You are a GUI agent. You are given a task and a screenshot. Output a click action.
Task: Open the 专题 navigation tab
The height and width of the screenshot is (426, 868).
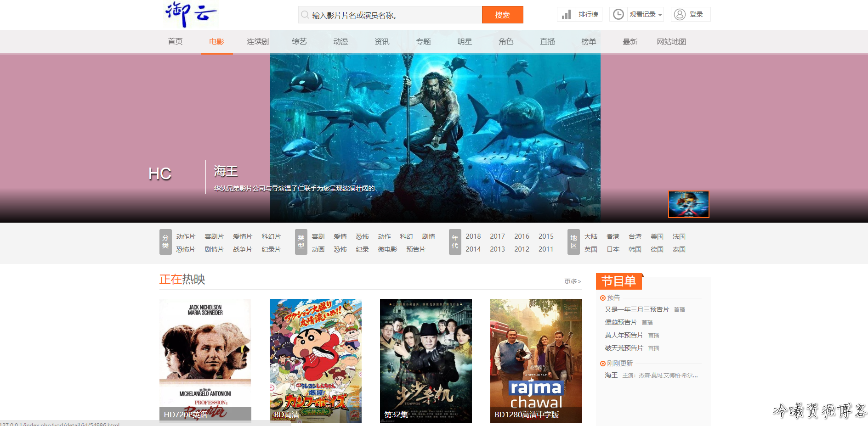(423, 41)
